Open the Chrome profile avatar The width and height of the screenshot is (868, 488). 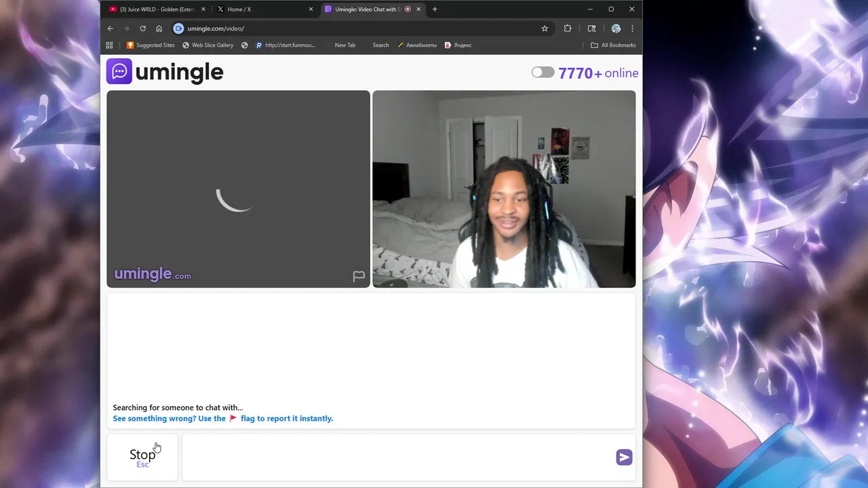(616, 28)
